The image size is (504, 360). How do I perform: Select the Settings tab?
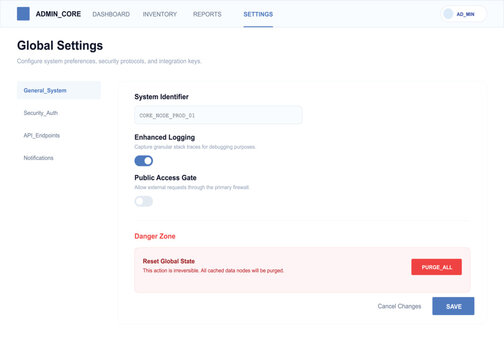258,14
